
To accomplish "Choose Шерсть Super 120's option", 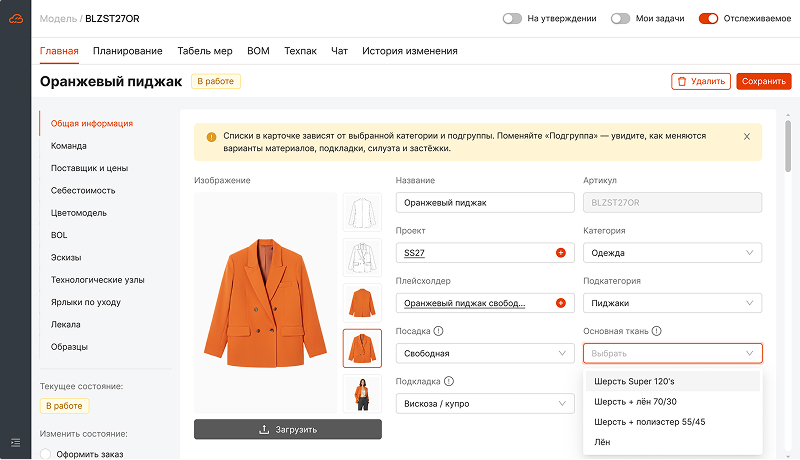I will [x=672, y=381].
